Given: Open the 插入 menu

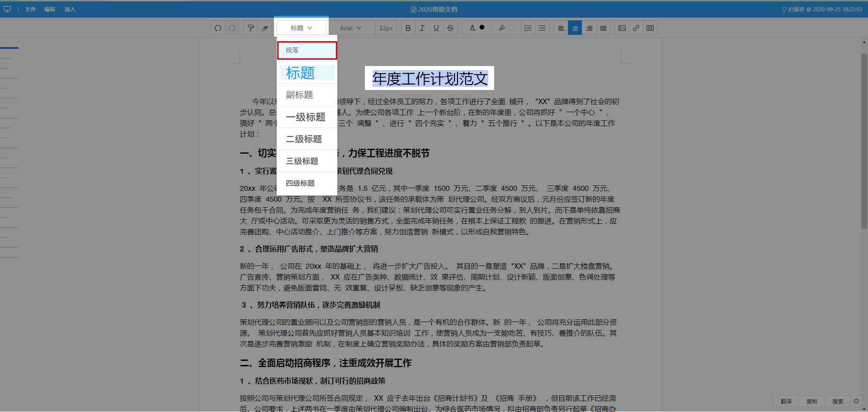Looking at the screenshot, I should coord(70,9).
